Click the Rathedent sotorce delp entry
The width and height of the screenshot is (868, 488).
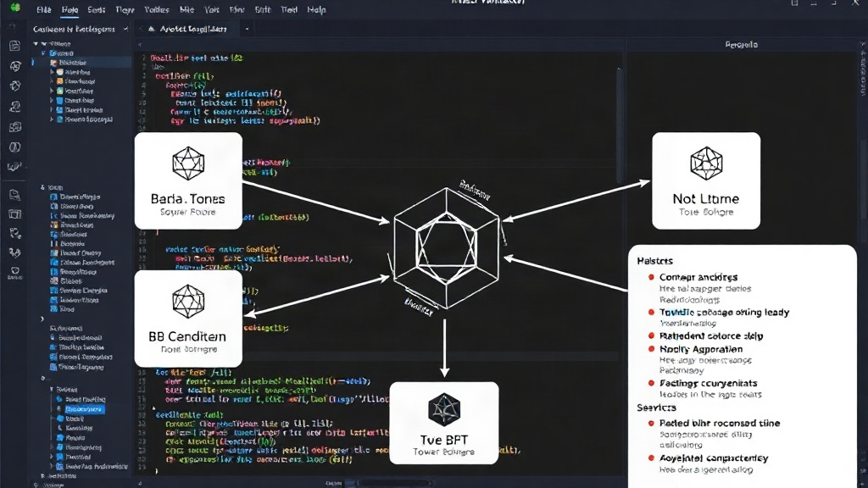[711, 335]
